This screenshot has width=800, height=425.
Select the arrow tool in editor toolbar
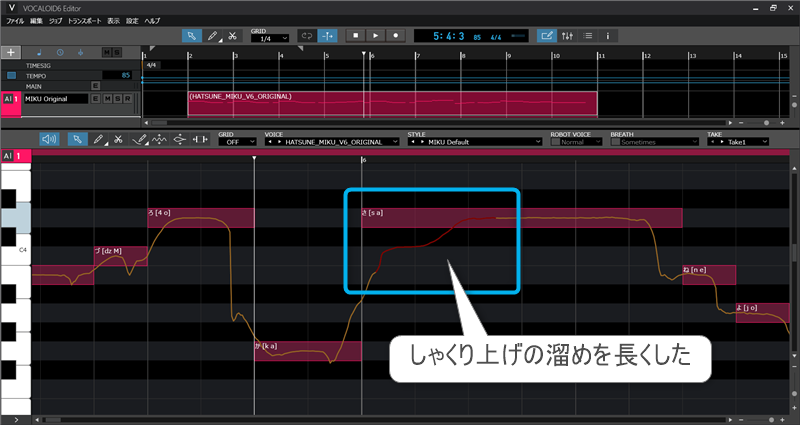click(78, 139)
